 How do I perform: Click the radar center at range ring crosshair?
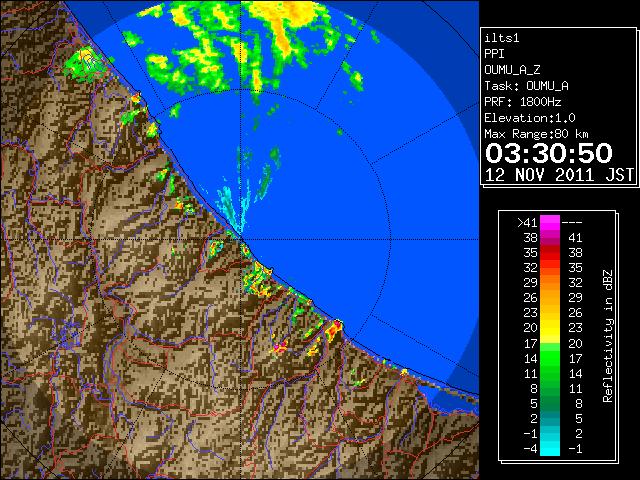coord(241,239)
